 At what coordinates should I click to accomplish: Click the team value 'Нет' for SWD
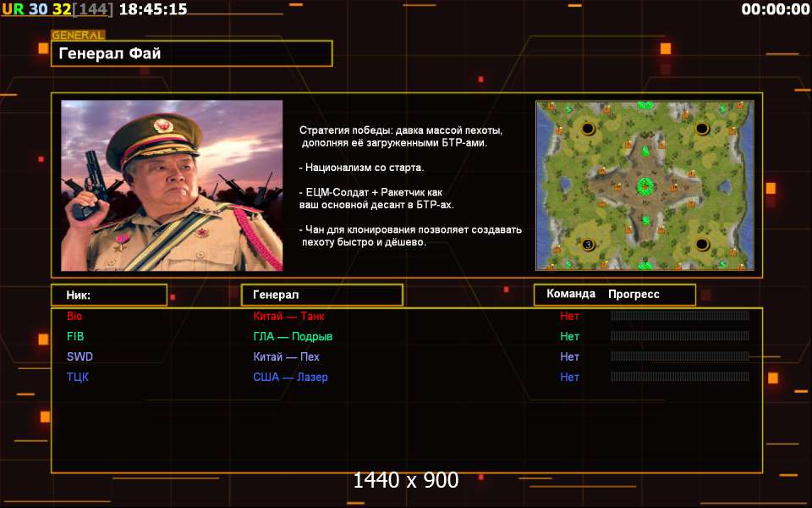569,356
